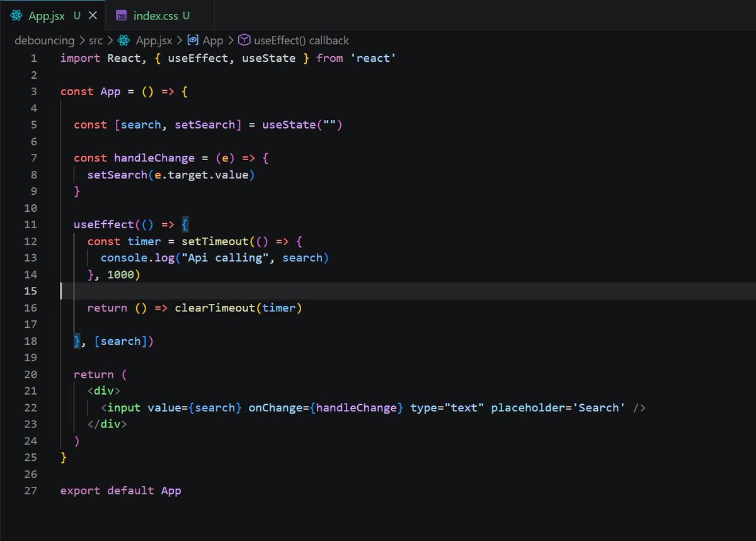Click the 'react' import string
This screenshot has height=541, width=756.
click(x=373, y=58)
